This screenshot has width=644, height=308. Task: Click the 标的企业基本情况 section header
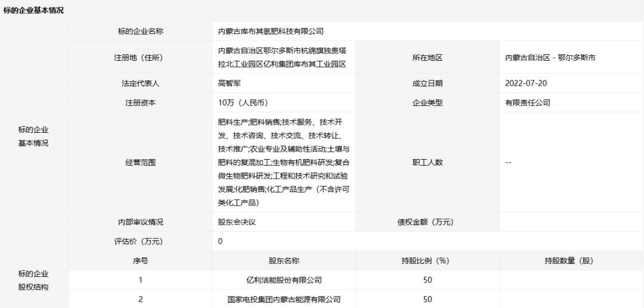pos(33,11)
